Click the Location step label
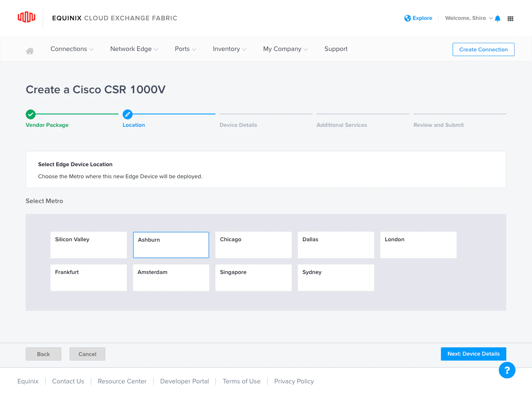 click(x=134, y=125)
